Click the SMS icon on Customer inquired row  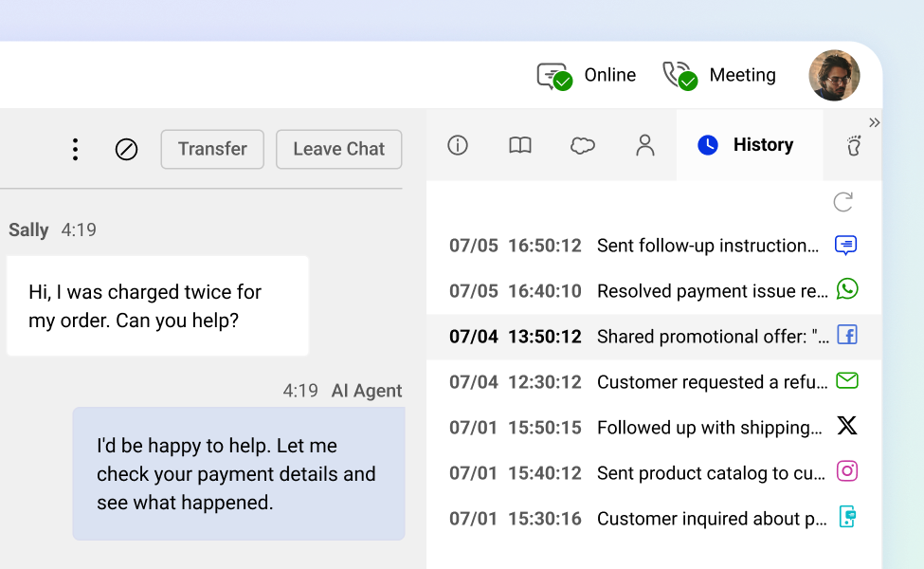tap(847, 517)
